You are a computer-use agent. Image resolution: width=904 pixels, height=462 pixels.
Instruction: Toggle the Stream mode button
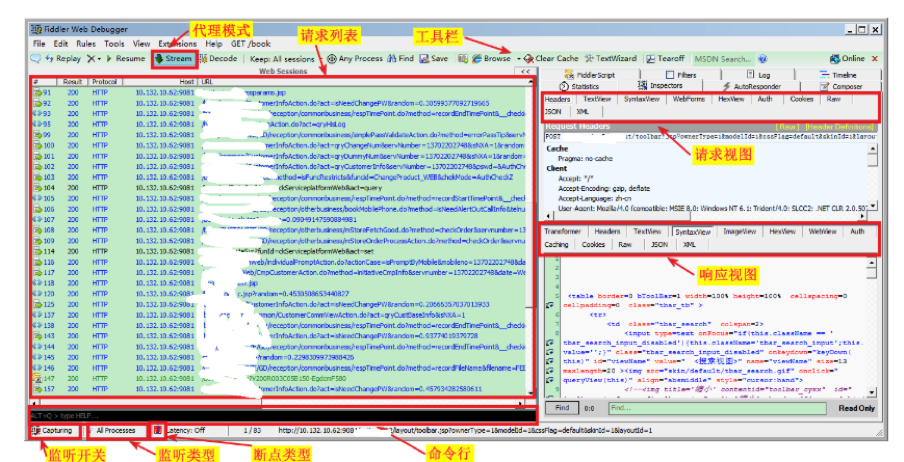[173, 58]
